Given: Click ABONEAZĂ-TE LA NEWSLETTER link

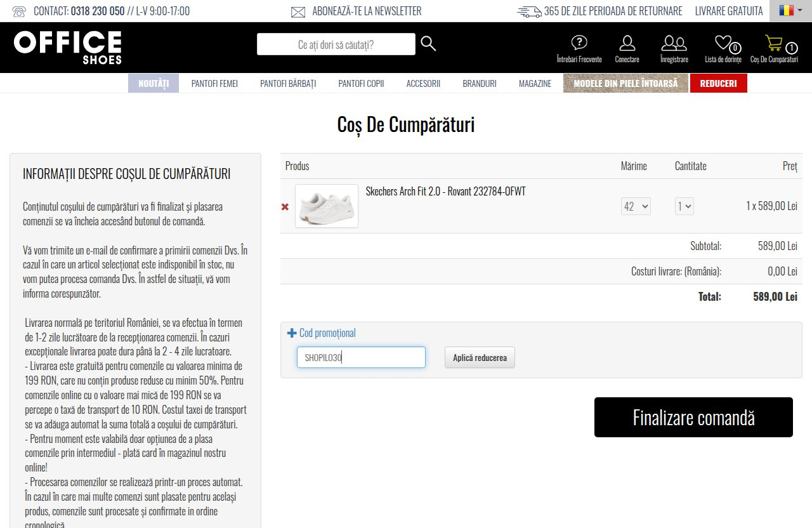Looking at the screenshot, I should coord(367,11).
